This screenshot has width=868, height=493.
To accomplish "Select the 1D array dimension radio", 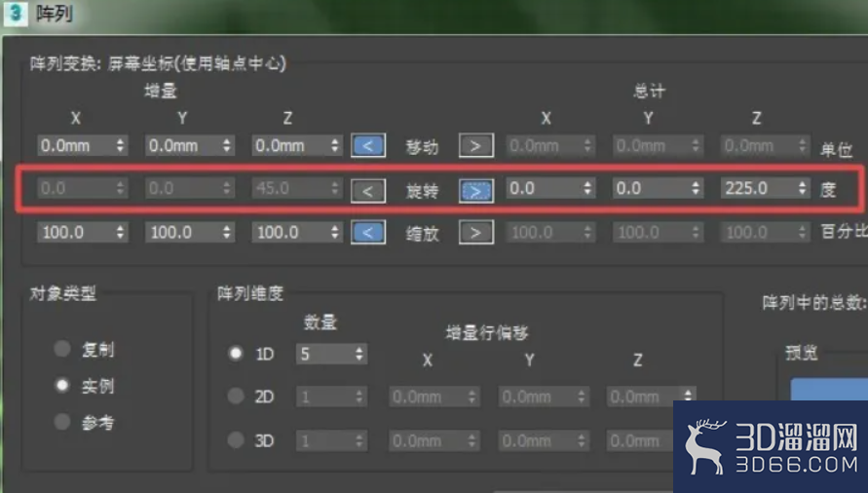I will coord(236,354).
